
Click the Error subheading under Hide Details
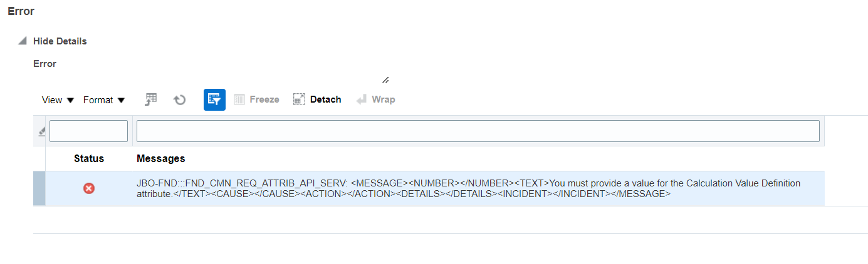45,64
